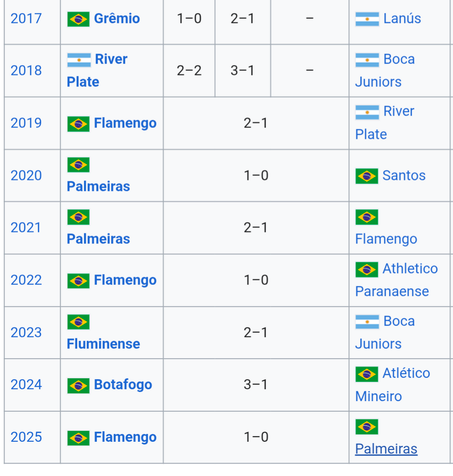Go to the Santos club page
This screenshot has width=453, height=476.
tap(404, 176)
